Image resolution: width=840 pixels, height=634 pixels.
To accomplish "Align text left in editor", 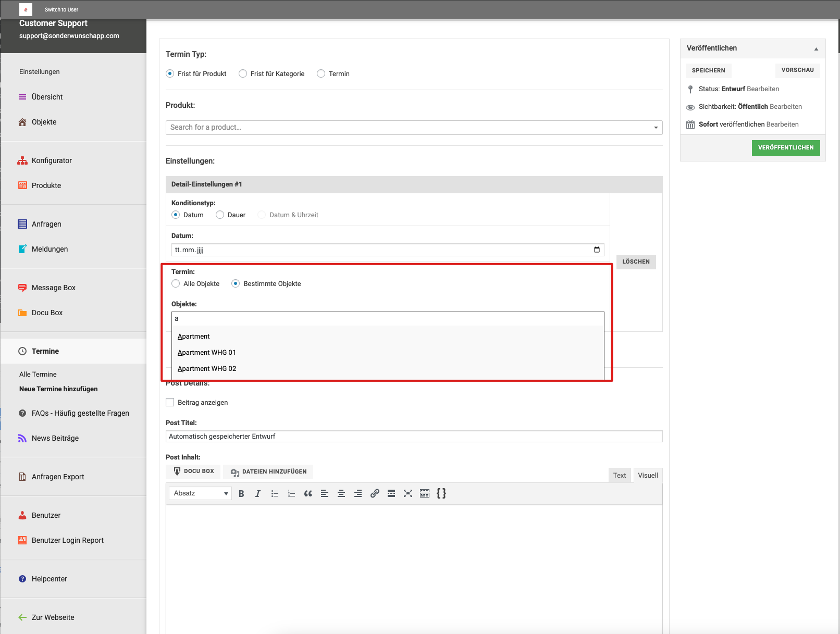I will [x=325, y=493].
